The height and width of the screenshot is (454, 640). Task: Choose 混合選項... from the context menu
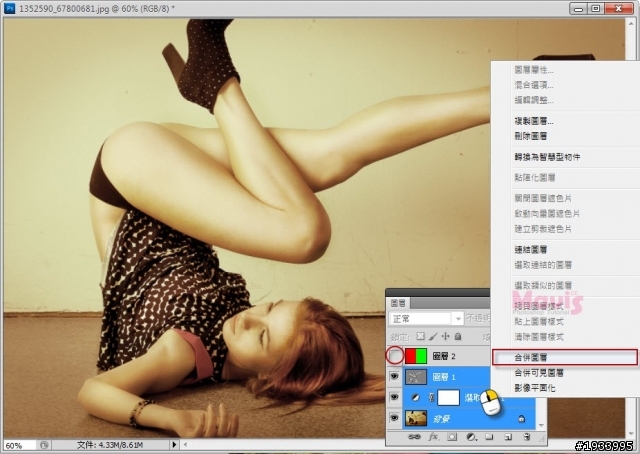(533, 85)
